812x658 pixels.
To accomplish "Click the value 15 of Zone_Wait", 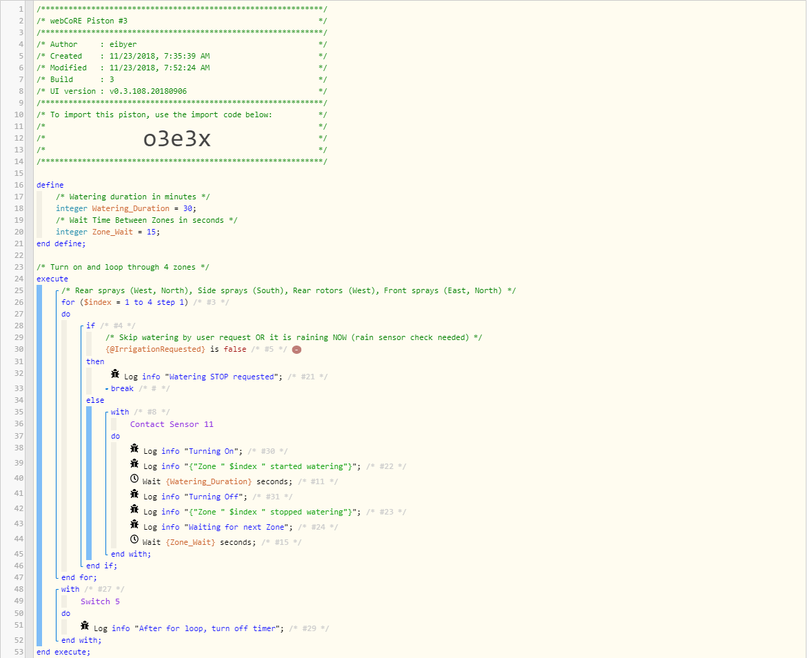I will coord(151,232).
